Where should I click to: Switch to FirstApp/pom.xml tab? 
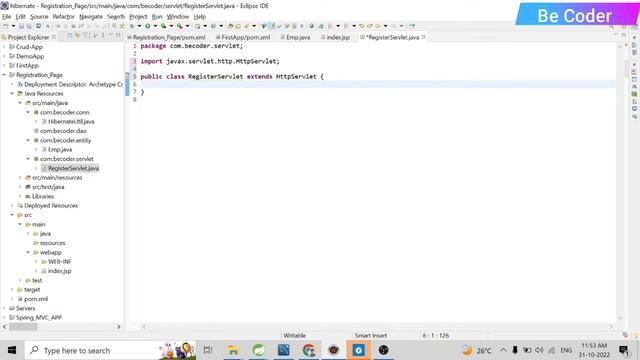pos(243,37)
